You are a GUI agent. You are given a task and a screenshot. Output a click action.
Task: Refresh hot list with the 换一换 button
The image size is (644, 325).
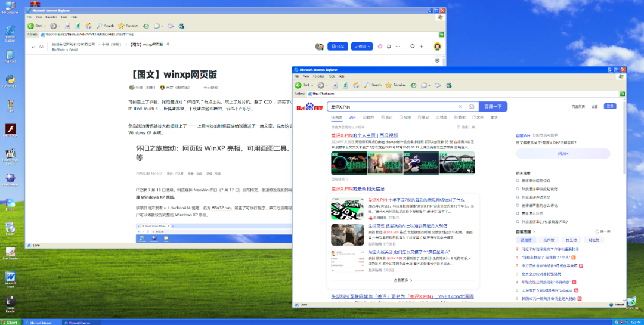(603, 232)
